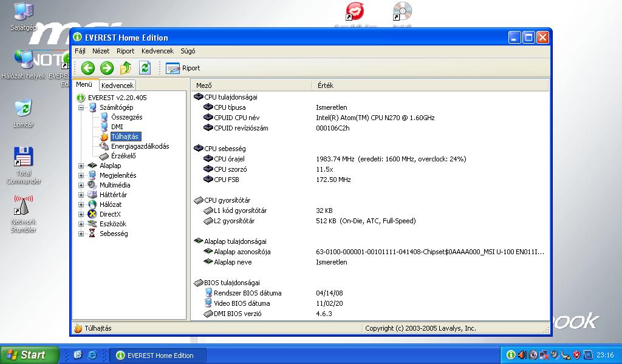Click the EVEREST green tray icon
Image resolution: width=622 pixels, height=364 pixels.
(x=511, y=355)
